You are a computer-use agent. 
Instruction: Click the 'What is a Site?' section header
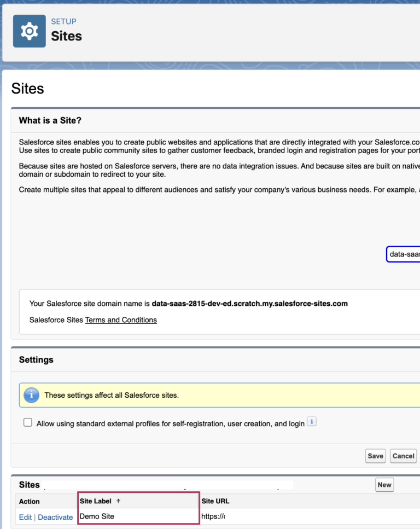tap(50, 120)
